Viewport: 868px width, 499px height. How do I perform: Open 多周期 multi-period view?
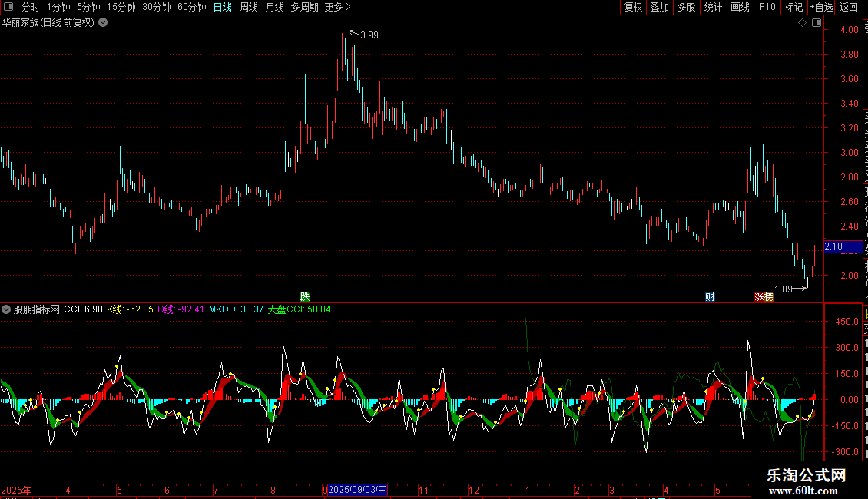[x=304, y=7]
